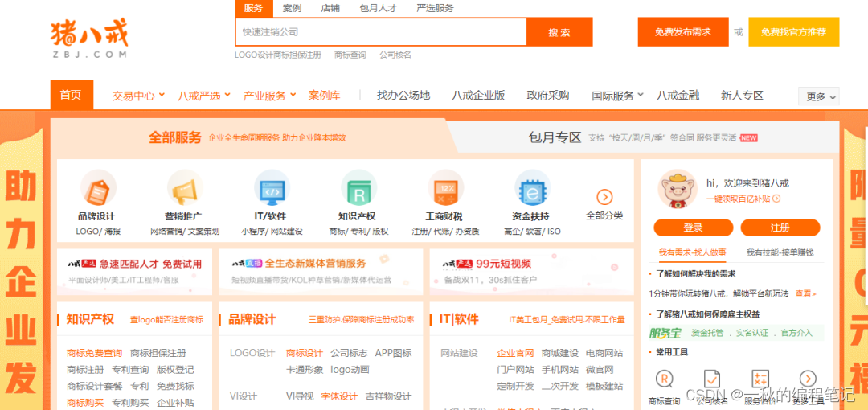Image resolution: width=868 pixels, height=410 pixels.
Task: Click the pig mascot avatar
Action: (x=677, y=189)
